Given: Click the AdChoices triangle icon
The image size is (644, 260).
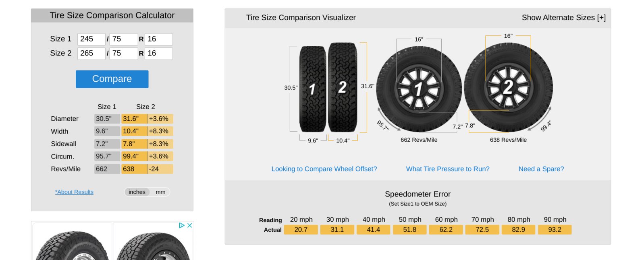Looking at the screenshot, I should [x=182, y=225].
